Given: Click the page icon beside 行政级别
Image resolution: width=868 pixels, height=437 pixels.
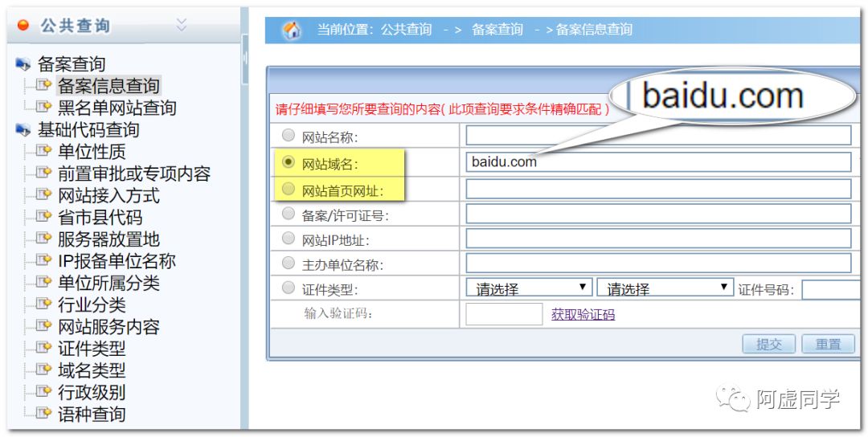Looking at the screenshot, I should [x=44, y=392].
